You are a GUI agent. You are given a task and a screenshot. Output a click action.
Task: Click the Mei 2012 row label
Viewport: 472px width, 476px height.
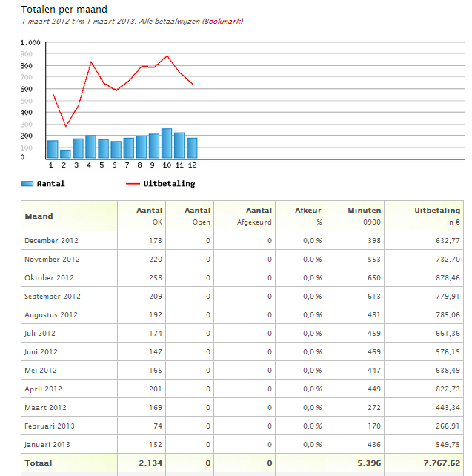41,371
